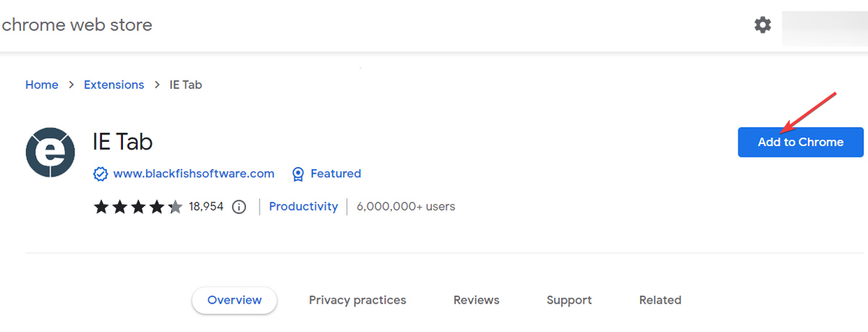The width and height of the screenshot is (868, 332).
Task: Open the settings gear menu
Action: tap(762, 25)
